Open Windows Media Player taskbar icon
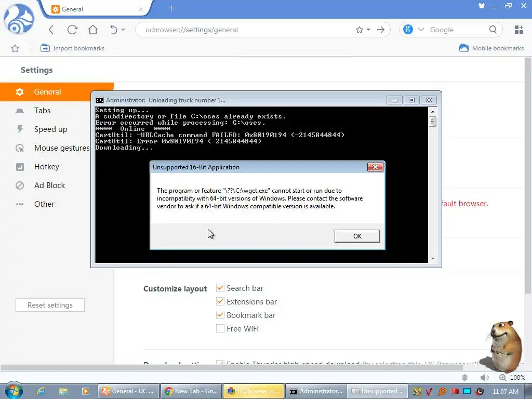 tap(86, 391)
